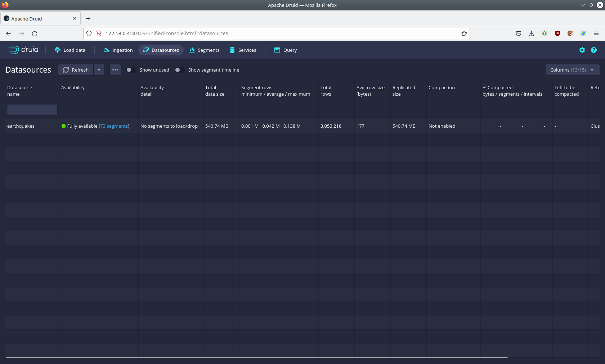This screenshot has height=364, width=605.
Task: Toggle the Show unused switch
Action: [131, 70]
